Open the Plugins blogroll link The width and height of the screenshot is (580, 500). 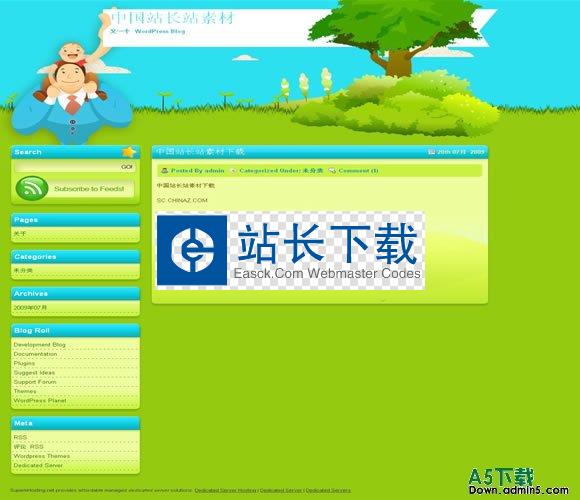tap(24, 363)
